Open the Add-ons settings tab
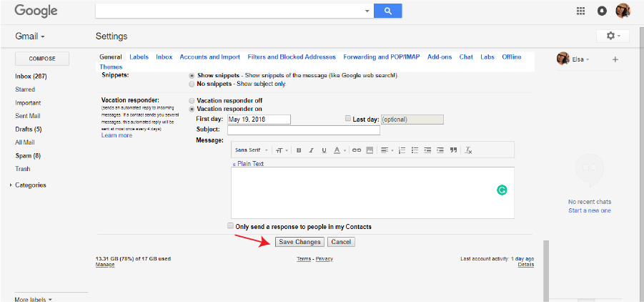The width and height of the screenshot is (644, 302). pos(440,57)
